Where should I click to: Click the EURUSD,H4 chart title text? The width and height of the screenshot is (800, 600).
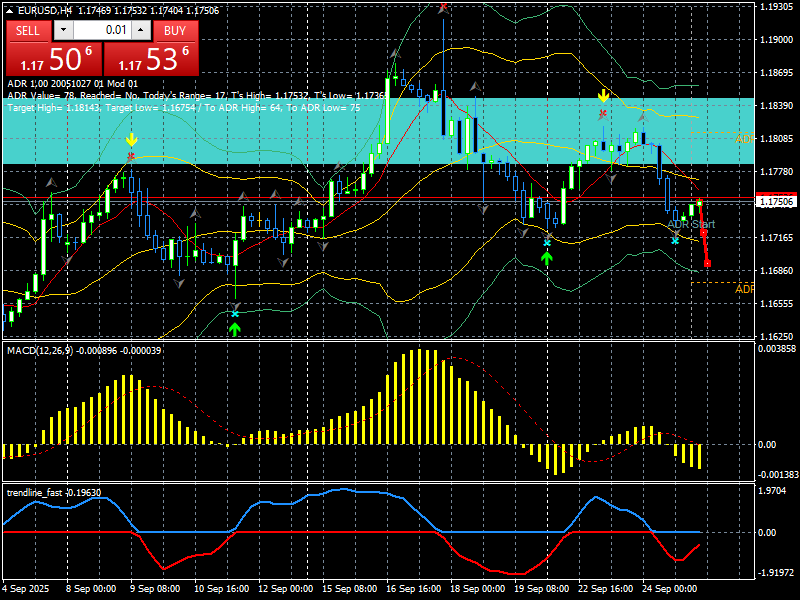coord(43,11)
